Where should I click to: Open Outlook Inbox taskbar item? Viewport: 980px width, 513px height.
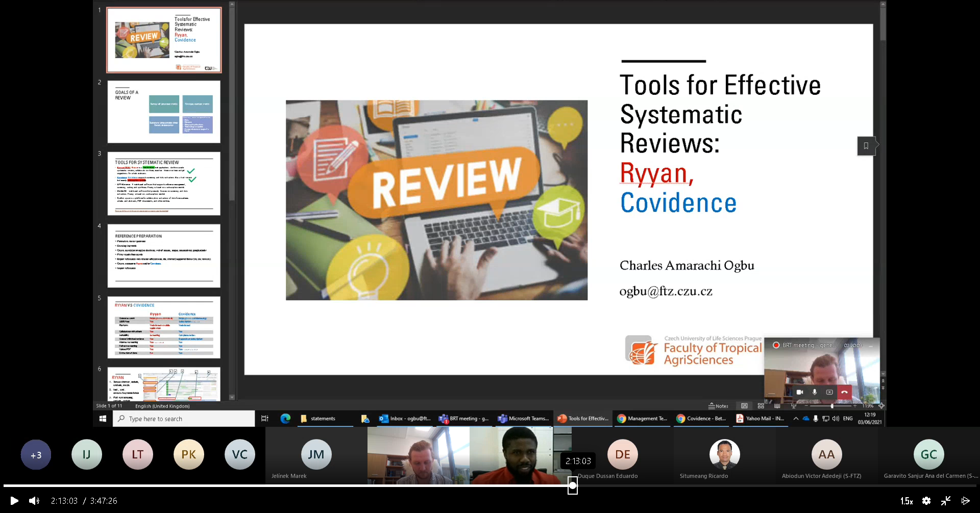pyautogui.click(x=405, y=419)
